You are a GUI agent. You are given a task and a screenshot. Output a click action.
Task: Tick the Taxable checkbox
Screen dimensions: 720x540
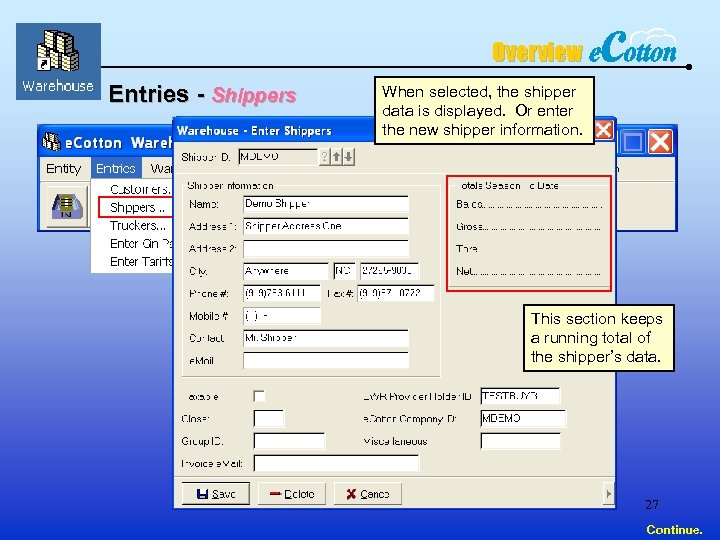pyautogui.click(x=259, y=396)
